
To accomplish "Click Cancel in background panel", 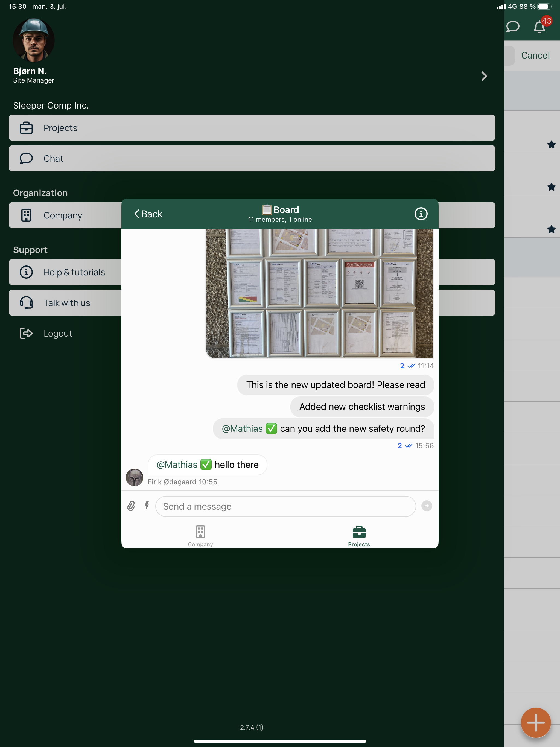I will pyautogui.click(x=535, y=56).
